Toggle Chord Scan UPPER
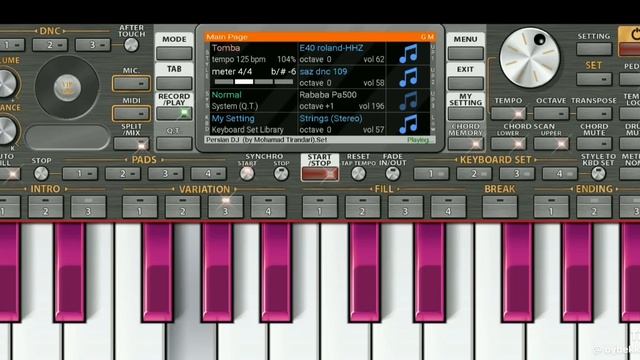Image resolution: width=640 pixels, height=360 pixels. tap(551, 144)
